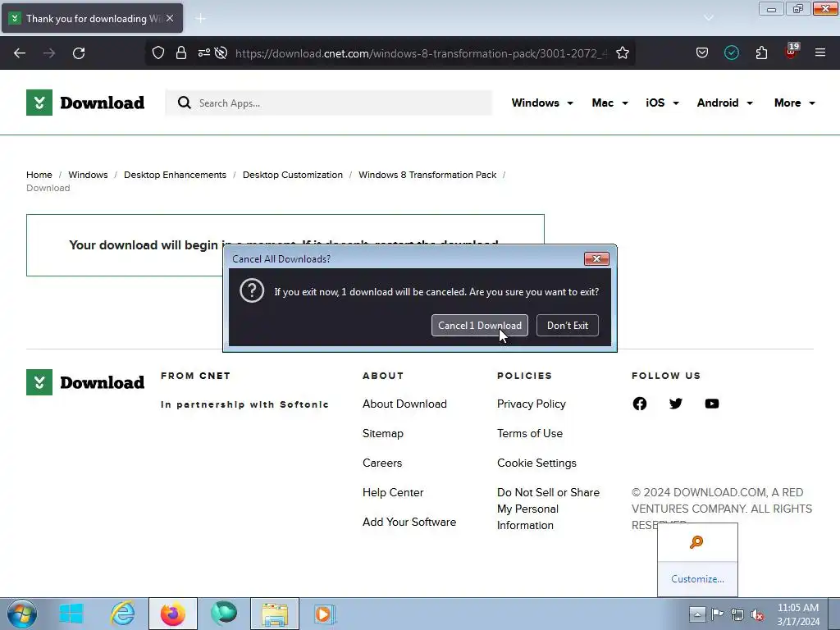Click the muted volume tray icon
The height and width of the screenshot is (630, 840).
click(x=757, y=614)
